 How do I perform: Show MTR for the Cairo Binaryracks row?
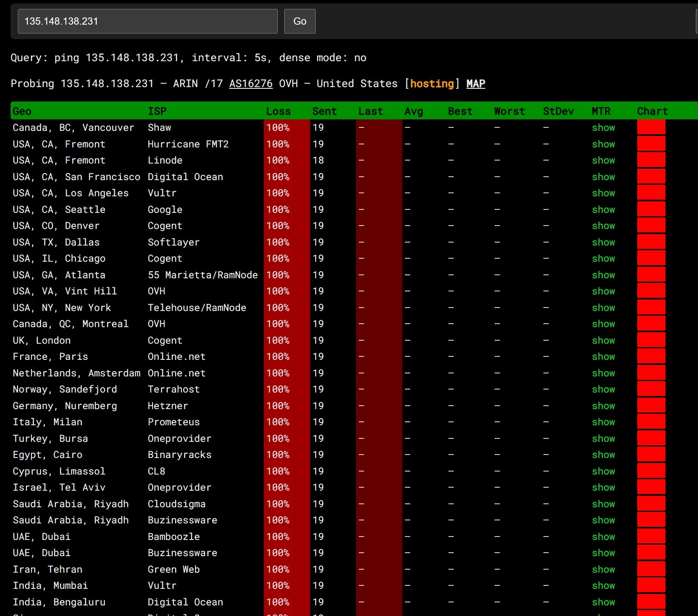point(603,455)
